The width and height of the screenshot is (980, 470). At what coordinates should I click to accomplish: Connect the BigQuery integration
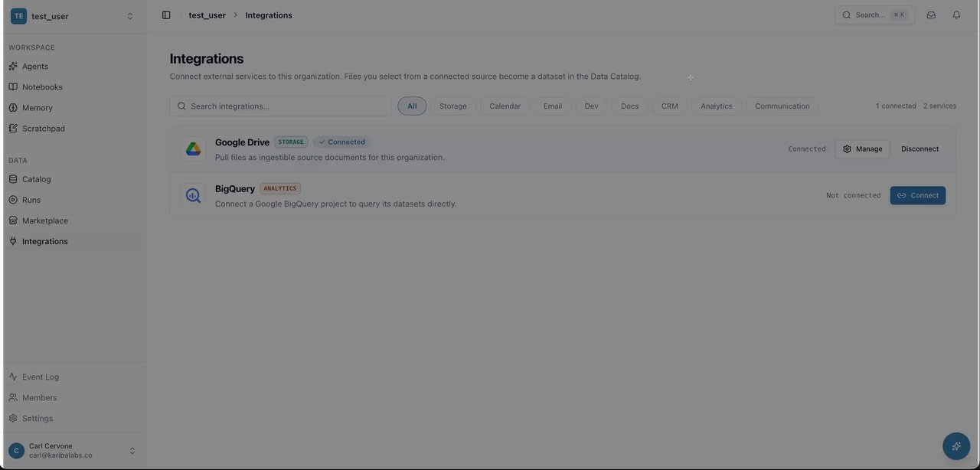(918, 195)
